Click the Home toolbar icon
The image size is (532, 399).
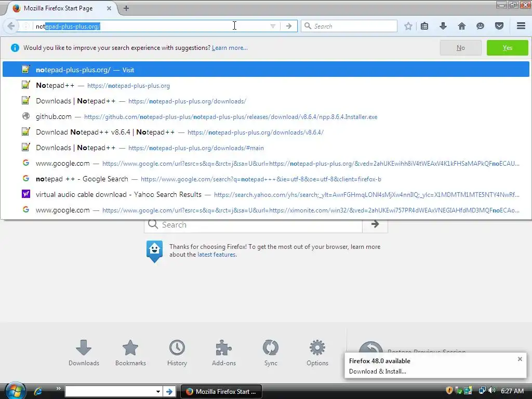(462, 26)
